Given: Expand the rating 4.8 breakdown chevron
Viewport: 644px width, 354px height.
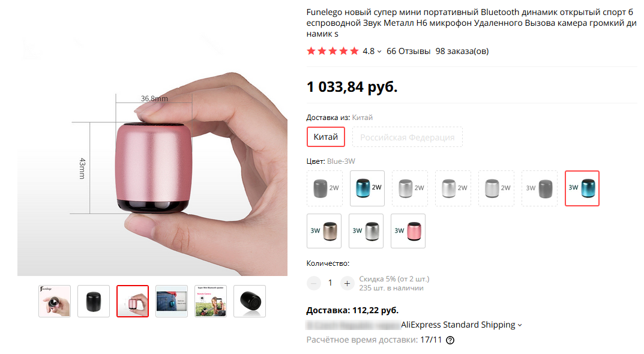Looking at the screenshot, I should [379, 52].
